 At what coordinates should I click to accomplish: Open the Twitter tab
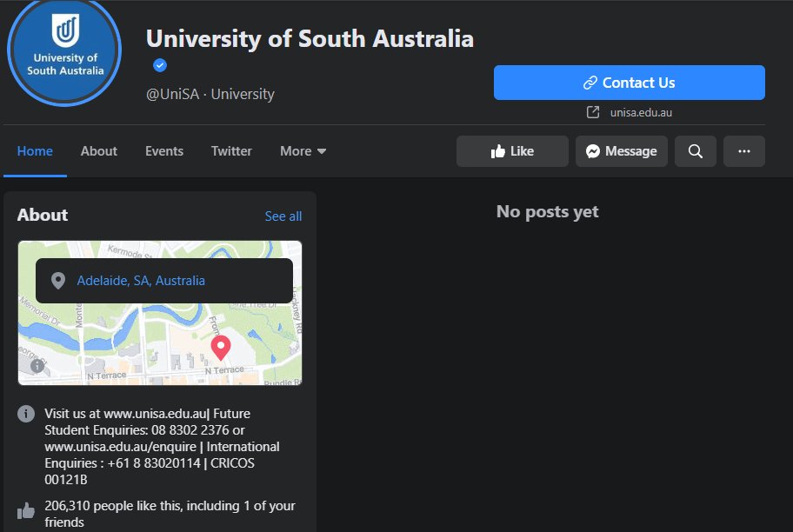(x=231, y=150)
